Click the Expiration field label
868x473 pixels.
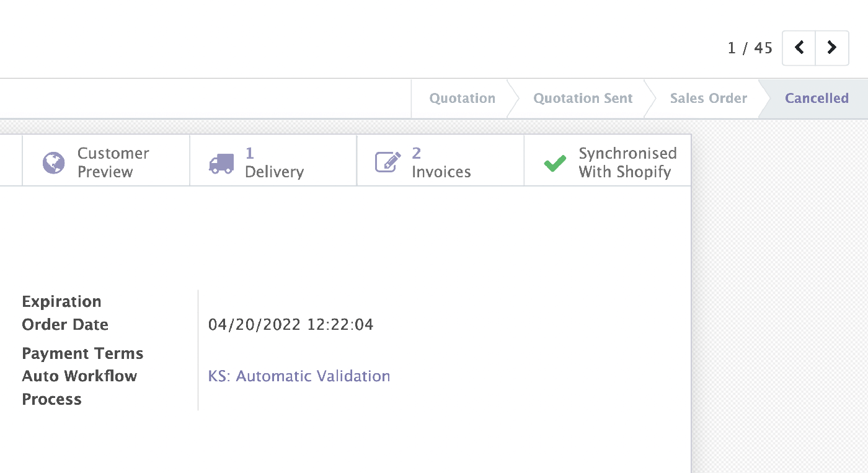pos(61,302)
